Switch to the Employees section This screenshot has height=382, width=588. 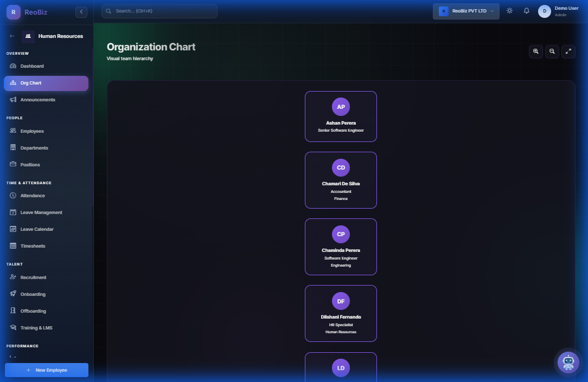[31, 131]
